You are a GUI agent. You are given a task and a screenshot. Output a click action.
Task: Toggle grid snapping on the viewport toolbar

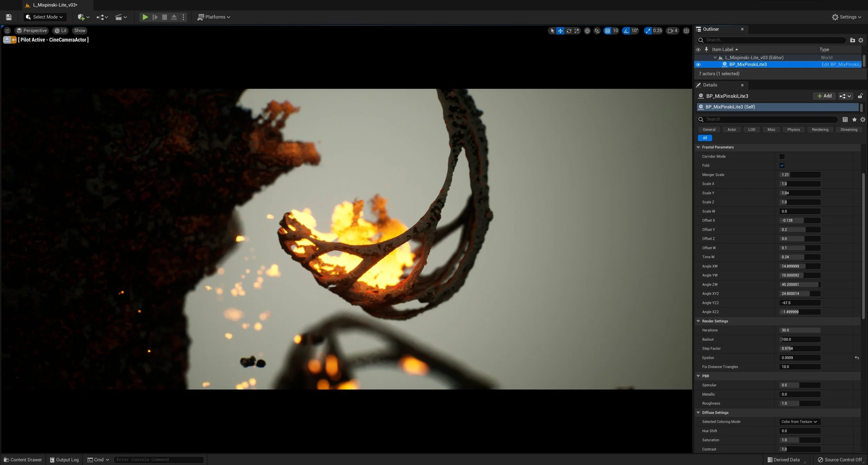tap(608, 31)
